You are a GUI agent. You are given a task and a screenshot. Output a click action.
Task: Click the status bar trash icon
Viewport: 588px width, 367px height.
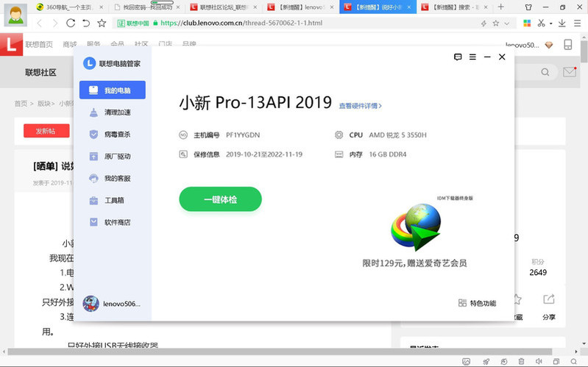pos(521,361)
